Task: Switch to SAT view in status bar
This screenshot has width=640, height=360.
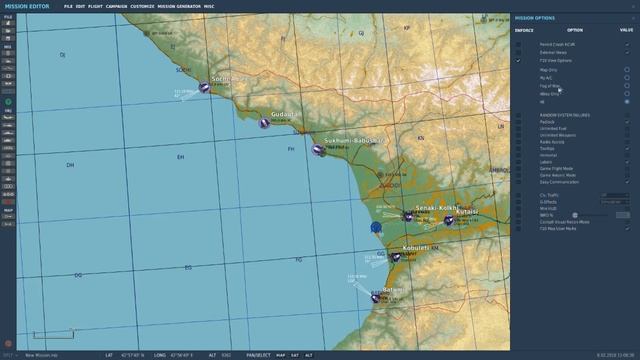Action: 295,356
